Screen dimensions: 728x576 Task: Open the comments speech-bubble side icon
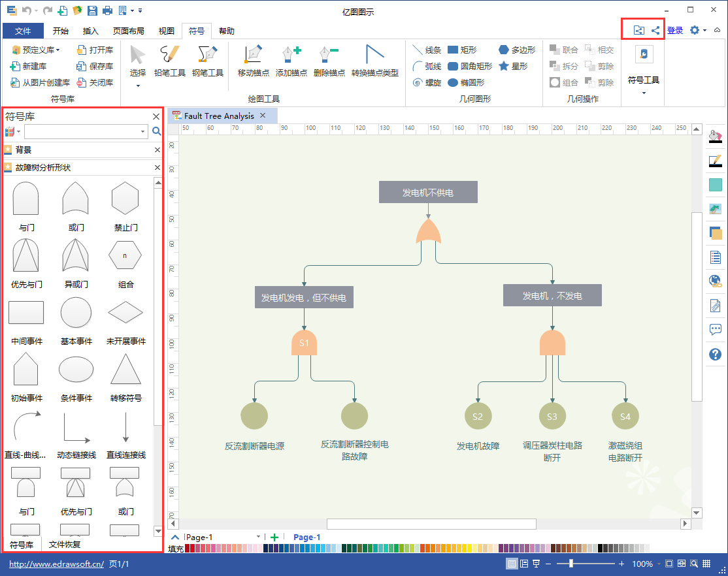coord(715,330)
